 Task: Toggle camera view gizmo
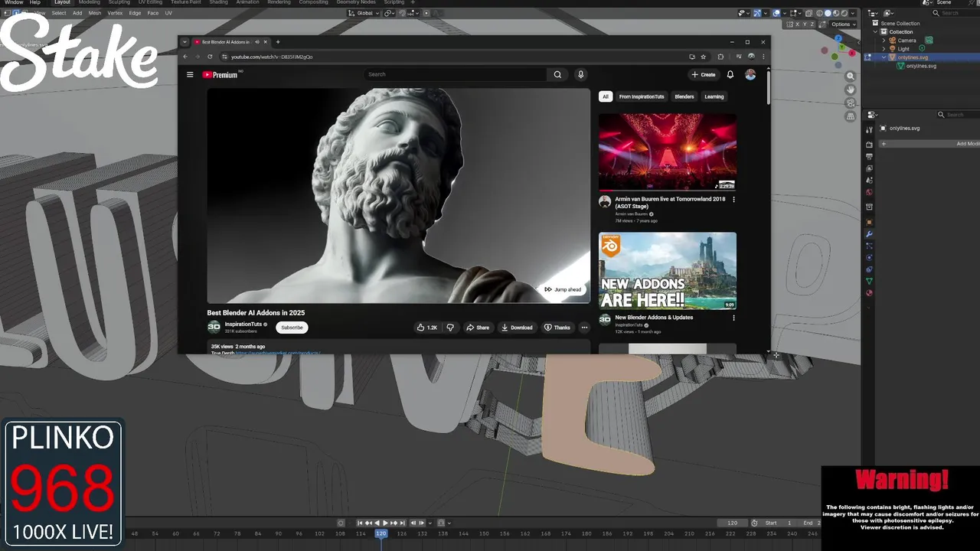click(x=850, y=103)
